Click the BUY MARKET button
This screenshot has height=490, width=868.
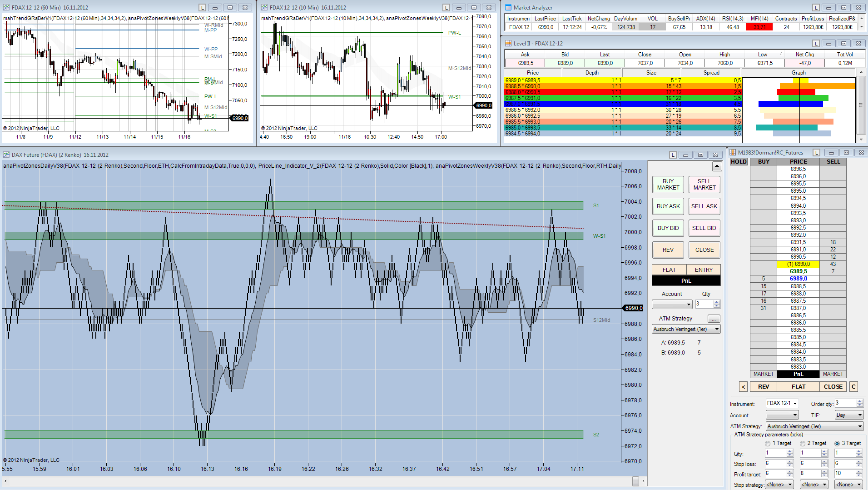point(668,185)
